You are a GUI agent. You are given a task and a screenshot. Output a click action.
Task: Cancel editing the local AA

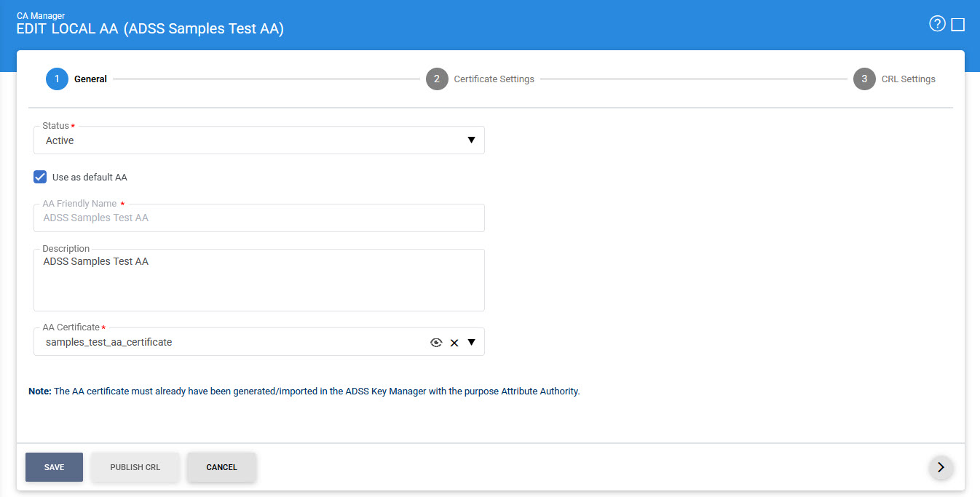(x=221, y=467)
